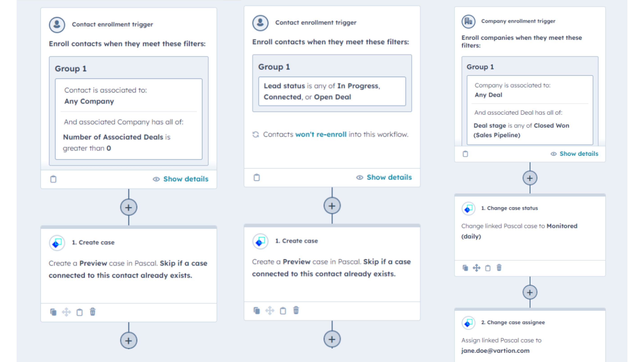Screen dimensions: 644x362
Task: Show details of the Company enrollment trigger
Action: (575, 154)
